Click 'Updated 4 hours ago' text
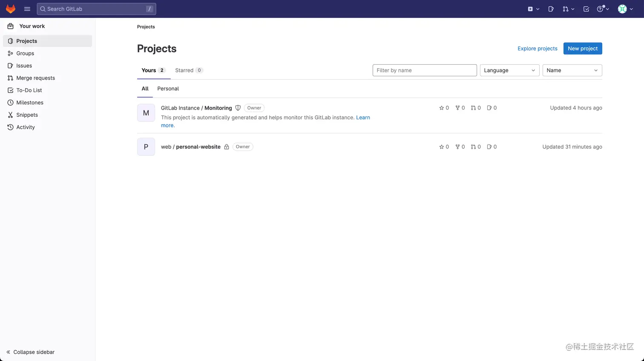This screenshot has height=361, width=644. tap(576, 108)
